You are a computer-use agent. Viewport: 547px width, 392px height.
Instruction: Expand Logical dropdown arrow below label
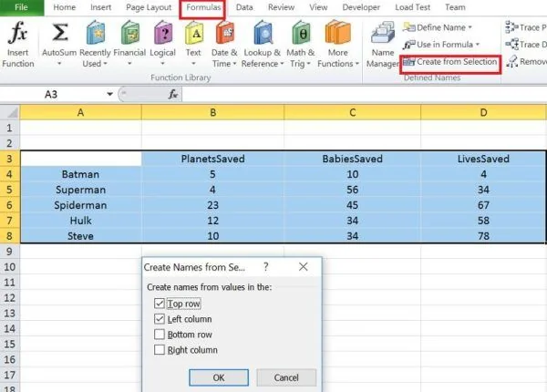[162, 64]
